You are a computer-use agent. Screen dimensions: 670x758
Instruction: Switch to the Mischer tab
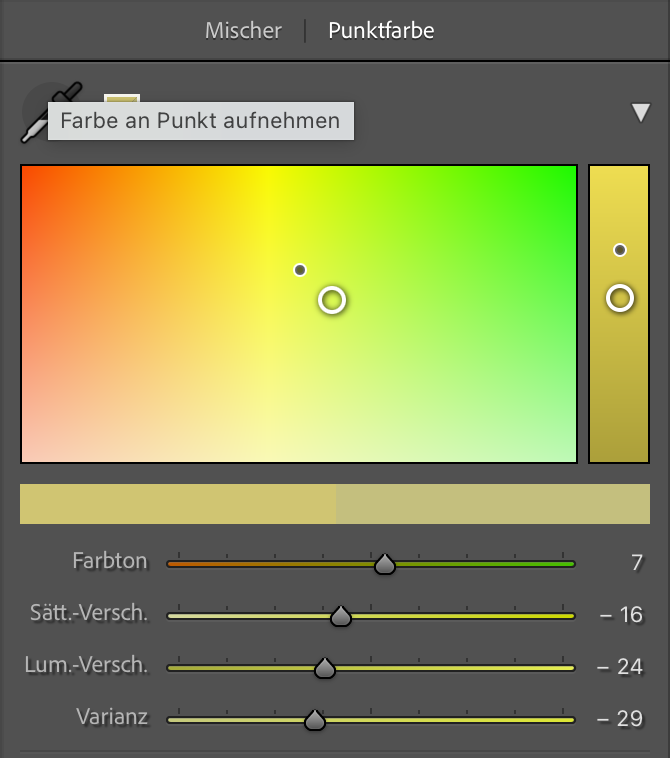[243, 30]
